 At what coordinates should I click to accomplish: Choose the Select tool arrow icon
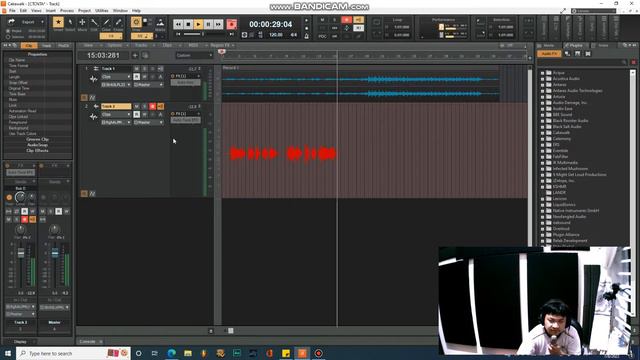pos(70,22)
